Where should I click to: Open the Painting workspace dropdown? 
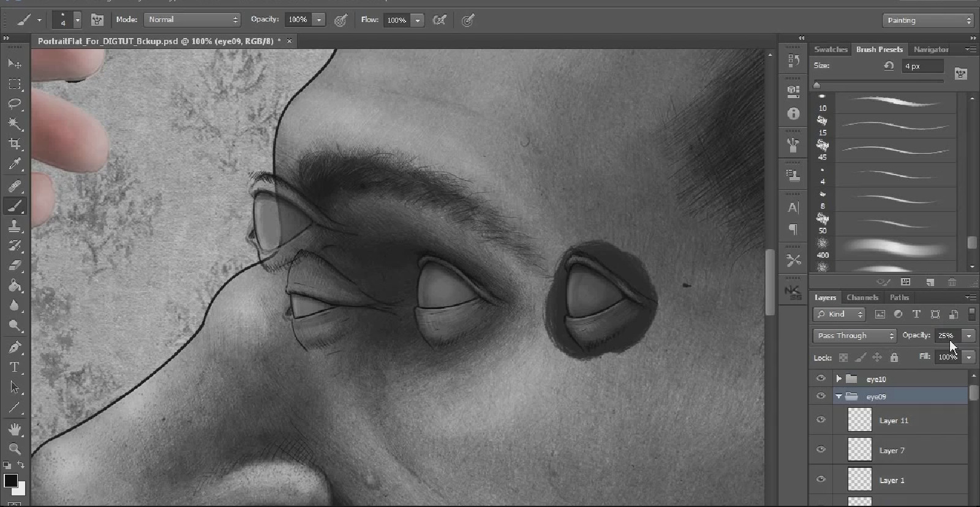[927, 20]
